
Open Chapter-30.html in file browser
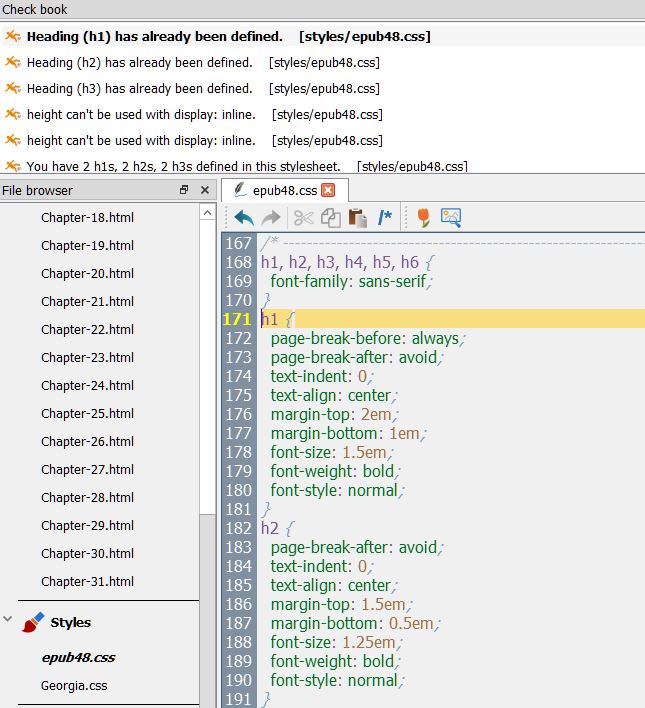[x=88, y=554]
